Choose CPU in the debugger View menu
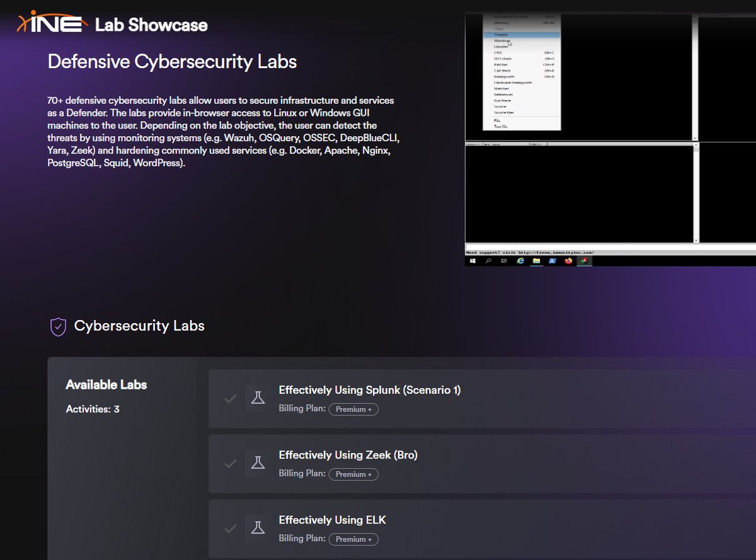Screen dimensions: 756x560 [x=522, y=52]
